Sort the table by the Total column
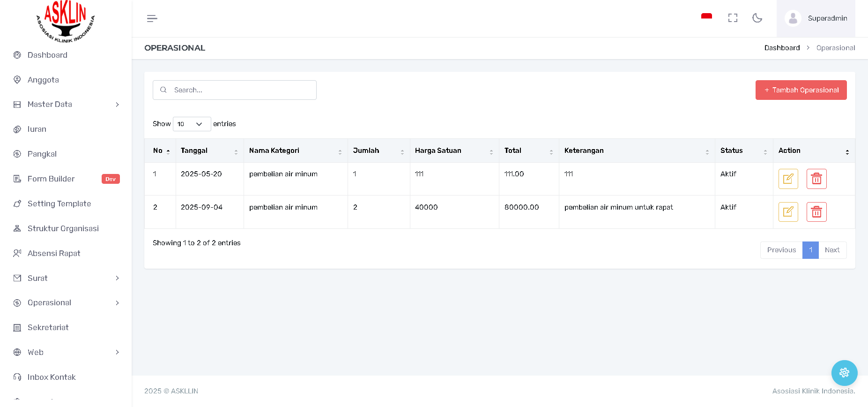 click(x=528, y=151)
